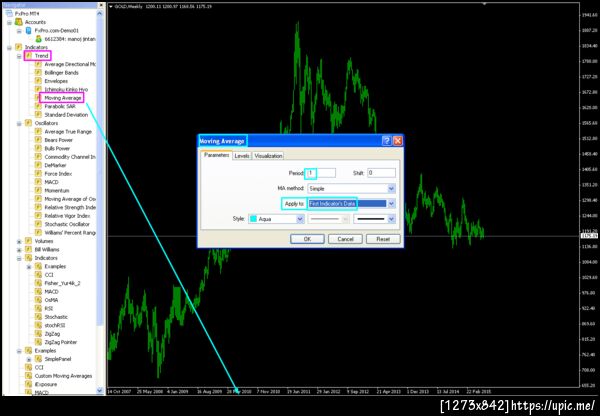Select Relative Vigor Index item
This screenshot has width=600, height=416.
click(67, 216)
